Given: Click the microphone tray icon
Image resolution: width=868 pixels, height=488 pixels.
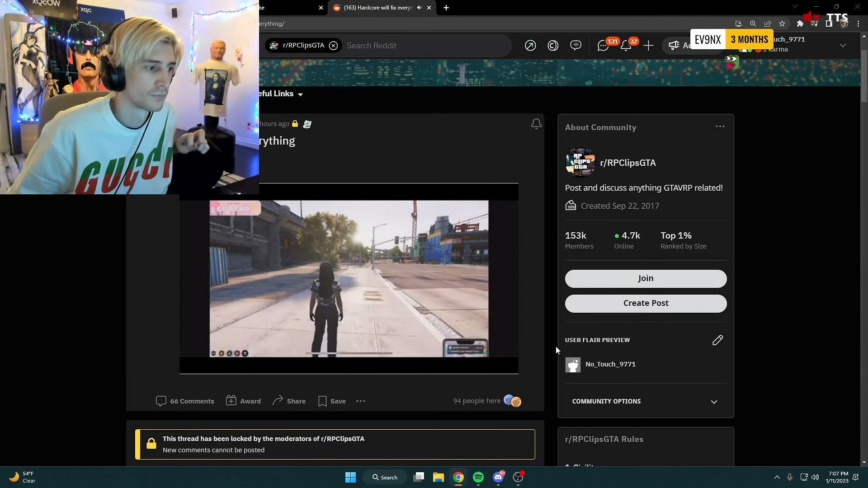Looking at the screenshot, I should point(790,477).
